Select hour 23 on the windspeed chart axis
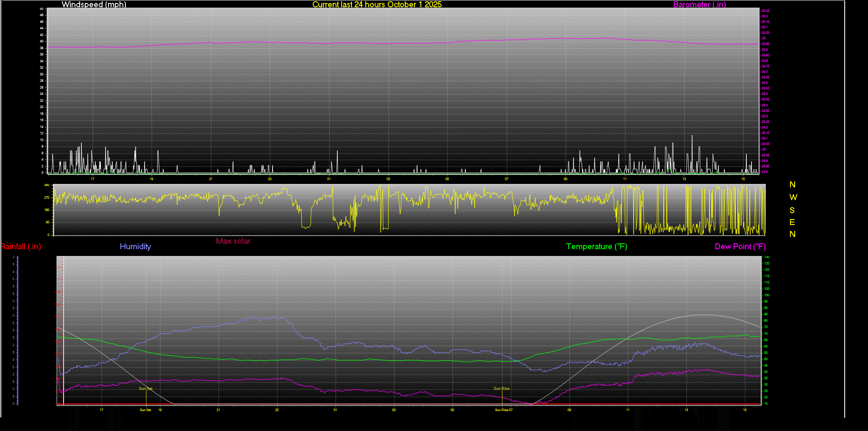This screenshot has width=868, height=431. click(270, 179)
